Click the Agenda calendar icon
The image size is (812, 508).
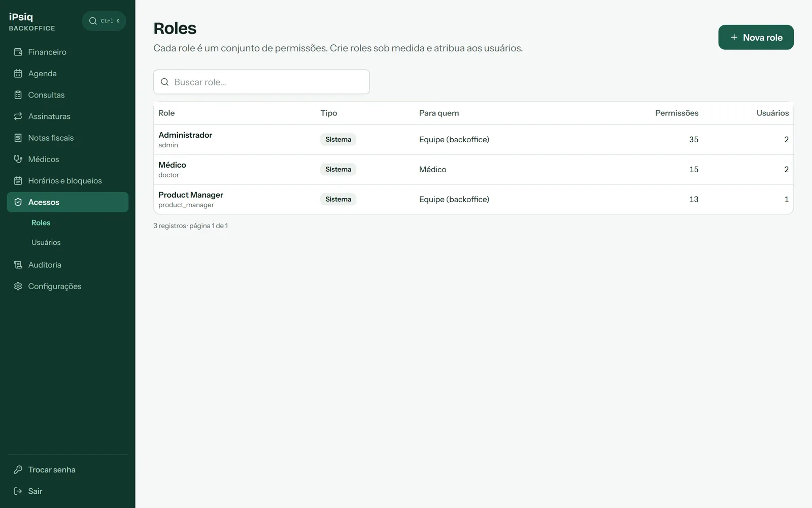(18, 74)
